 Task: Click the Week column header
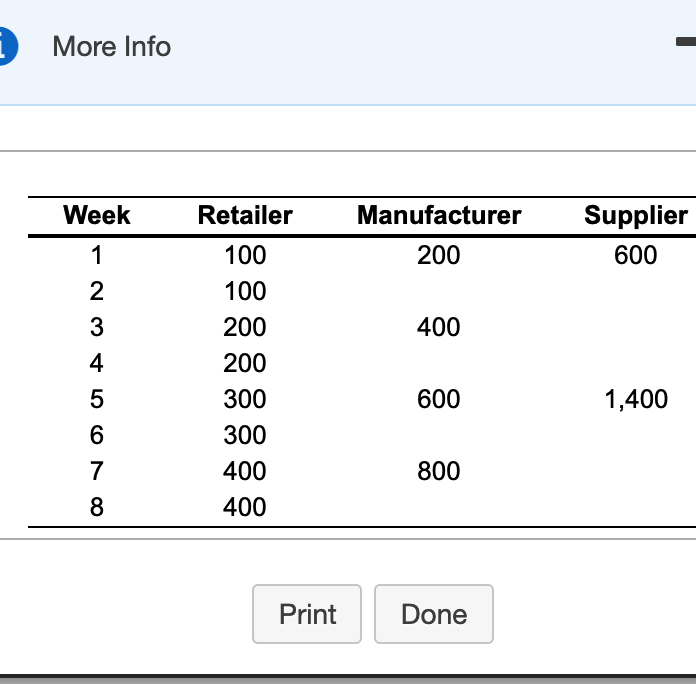(97, 215)
